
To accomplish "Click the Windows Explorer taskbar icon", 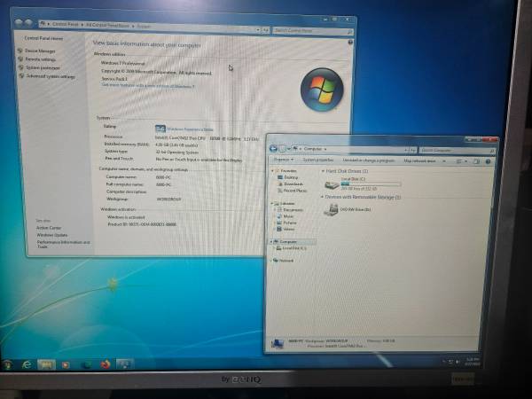I will click(47, 364).
